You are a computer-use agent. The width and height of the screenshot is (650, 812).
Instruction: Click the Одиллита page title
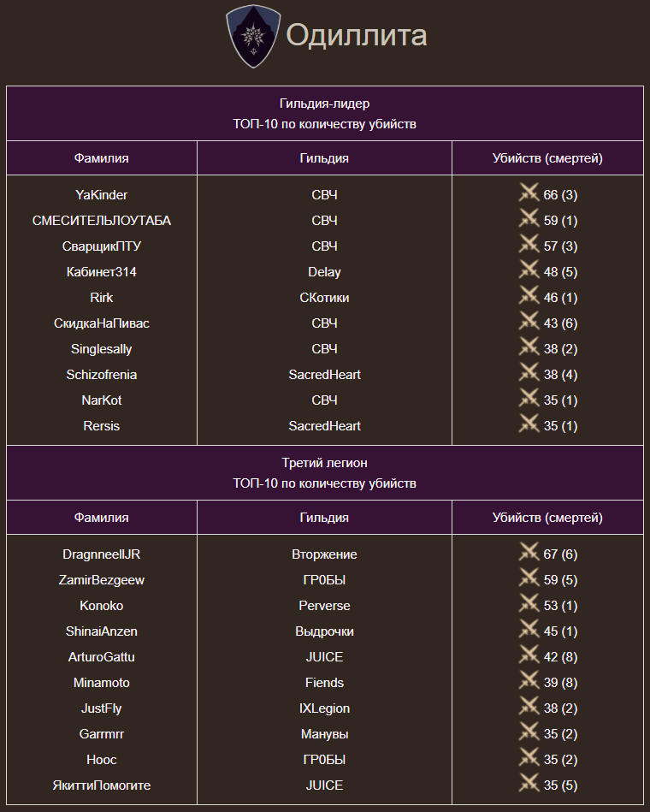[x=356, y=36]
